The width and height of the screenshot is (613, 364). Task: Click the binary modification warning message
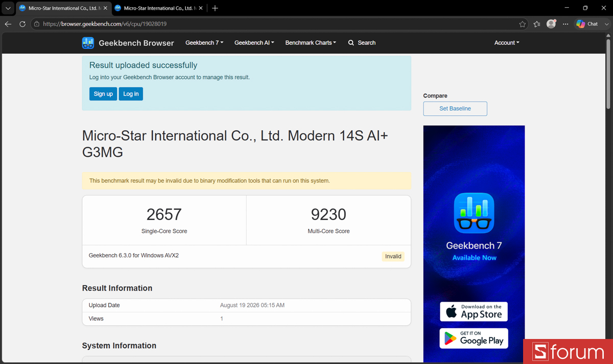(x=209, y=181)
